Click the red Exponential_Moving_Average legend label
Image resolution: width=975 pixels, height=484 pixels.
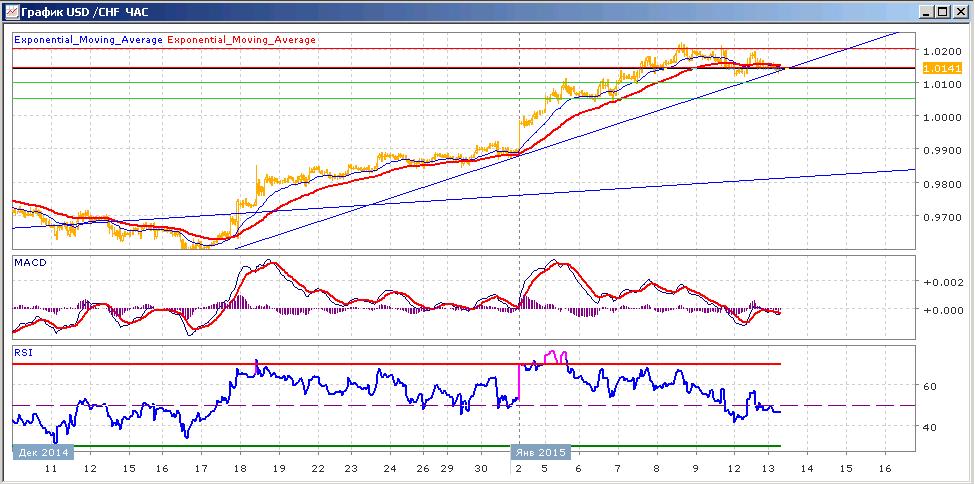click(241, 40)
